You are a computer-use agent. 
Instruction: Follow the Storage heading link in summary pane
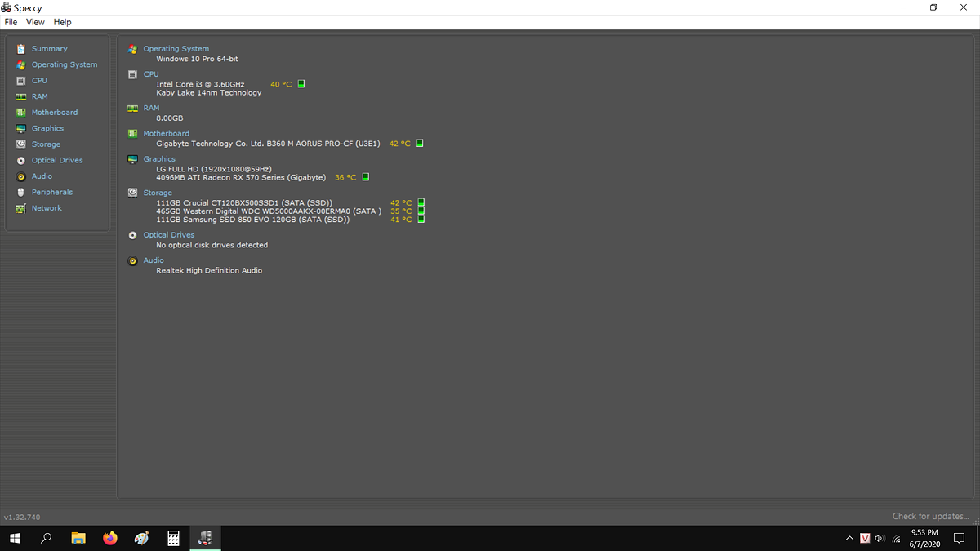point(158,193)
